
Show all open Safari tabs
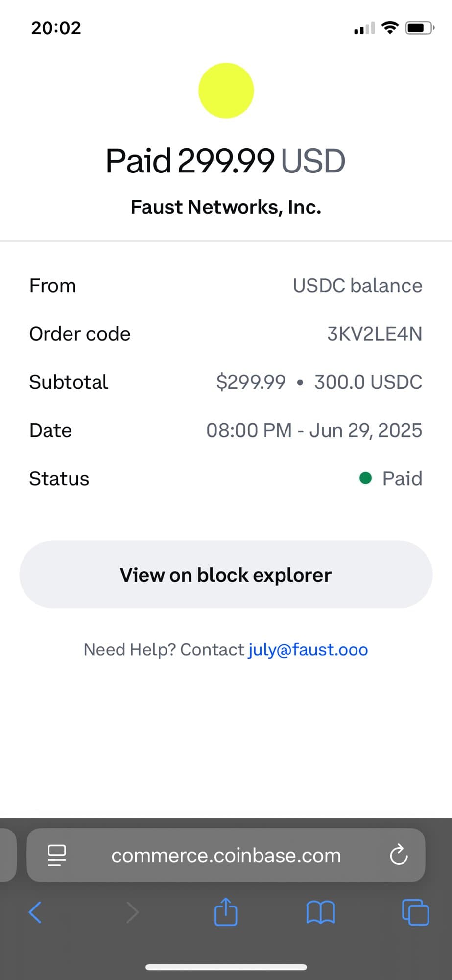pyautogui.click(x=415, y=912)
